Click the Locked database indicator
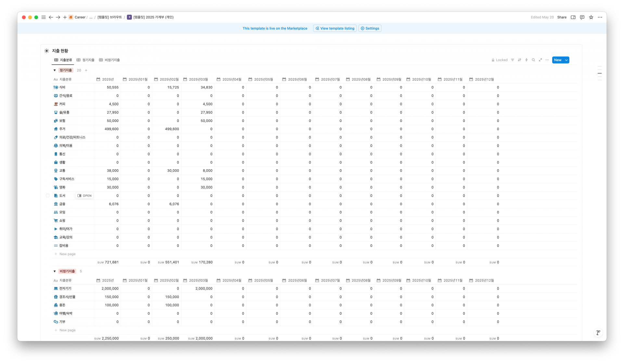The width and height of the screenshot is (624, 364). pyautogui.click(x=500, y=60)
